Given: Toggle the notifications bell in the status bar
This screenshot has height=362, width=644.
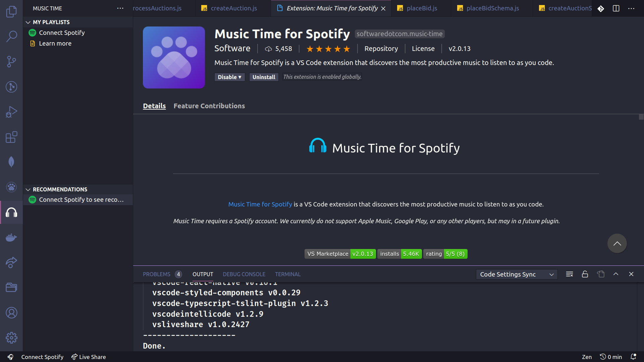Looking at the screenshot, I should 634,357.
